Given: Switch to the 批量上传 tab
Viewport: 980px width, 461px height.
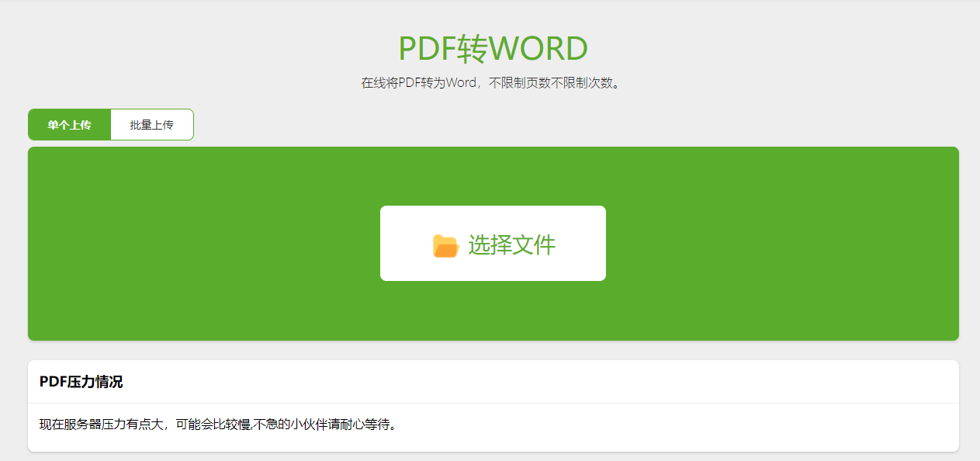Looking at the screenshot, I should (x=152, y=125).
